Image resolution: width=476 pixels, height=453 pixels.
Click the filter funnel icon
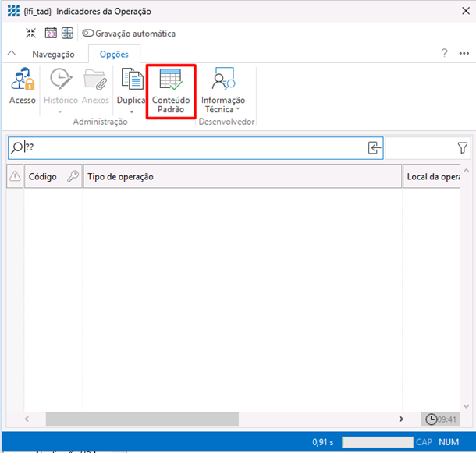click(x=462, y=147)
